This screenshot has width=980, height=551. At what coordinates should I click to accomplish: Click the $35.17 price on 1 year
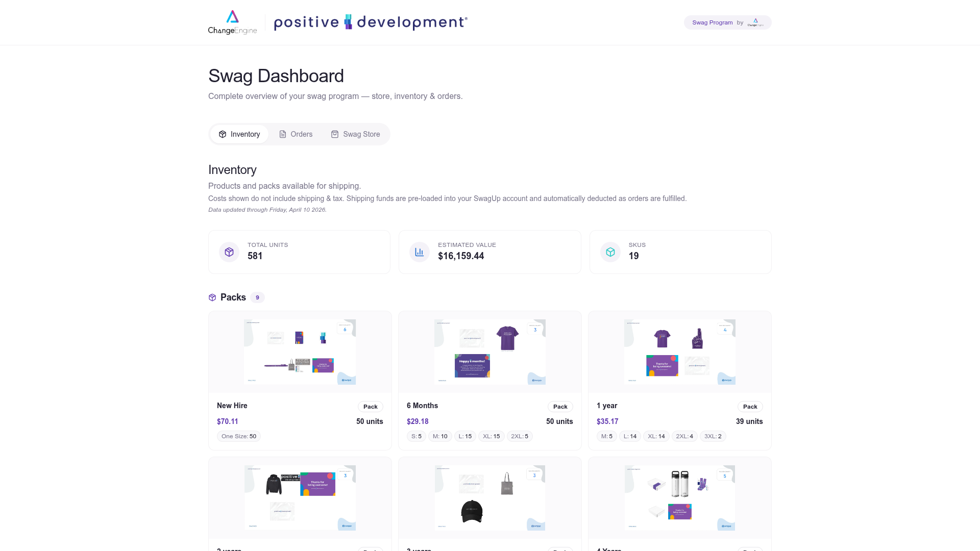pos(607,421)
